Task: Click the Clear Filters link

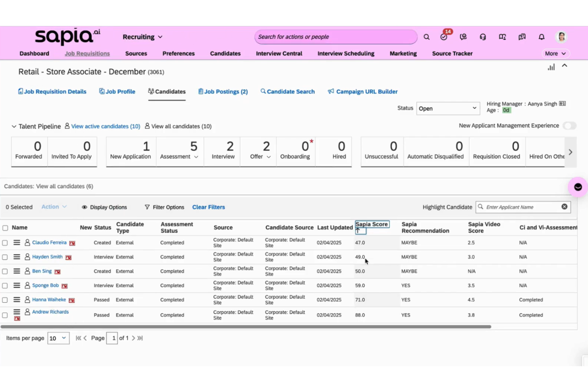Action: [209, 207]
